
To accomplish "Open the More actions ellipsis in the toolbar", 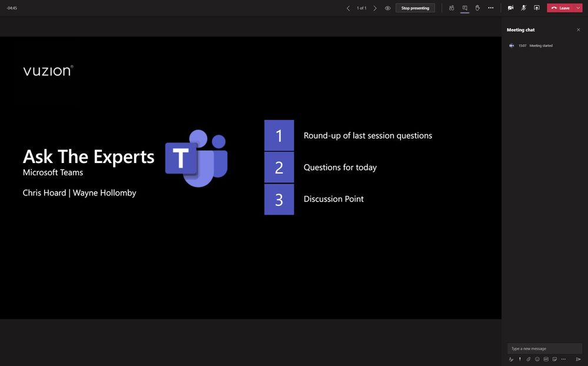I will click(x=490, y=8).
